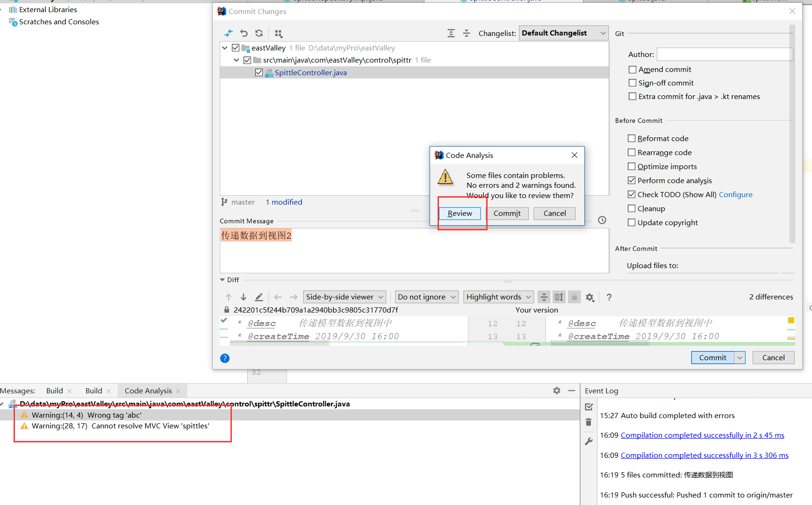Click the commit message history clock icon

click(x=602, y=220)
